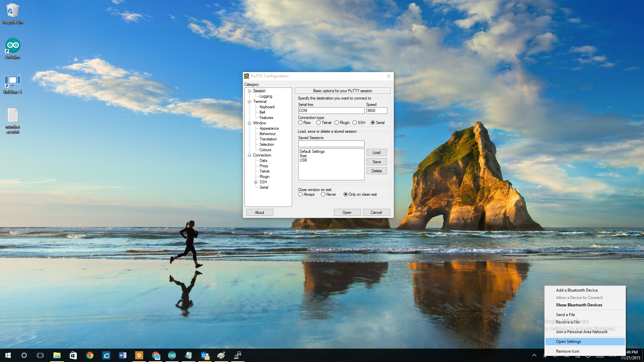Image resolution: width=644 pixels, height=362 pixels.
Task: Open the Windows Start menu
Action: (8, 355)
